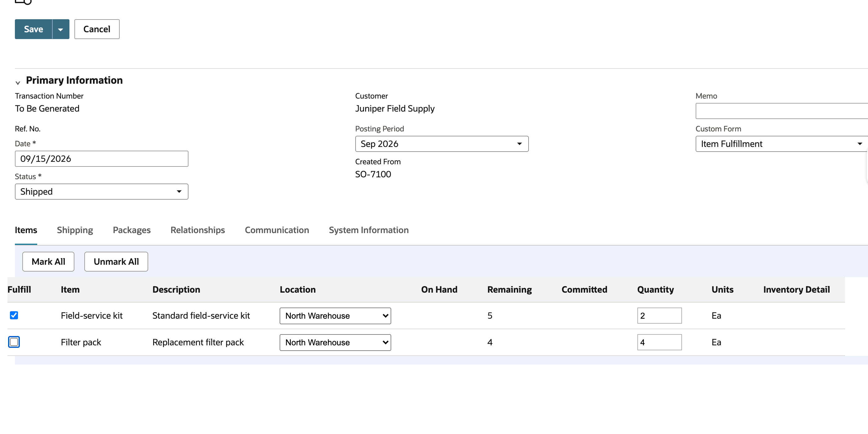
Task: Open the Custom Form dropdown
Action: point(782,144)
